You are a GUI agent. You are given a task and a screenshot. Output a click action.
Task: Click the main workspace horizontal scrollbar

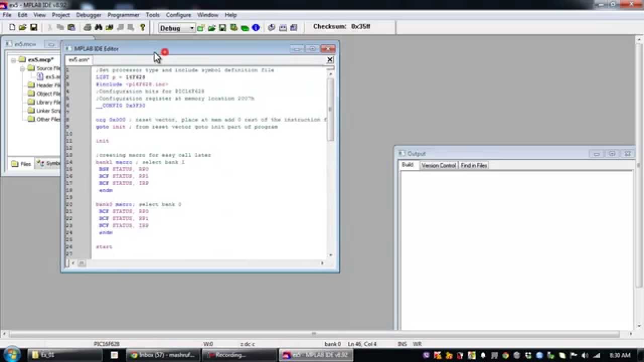coord(314,334)
